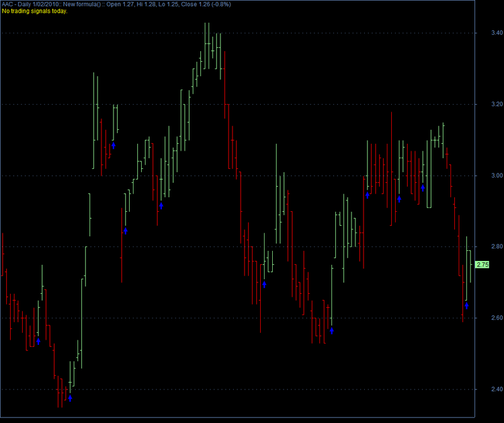Click the highest blue buy arrow near 3.10
Viewport: 504px width, 423px height.
click(x=113, y=146)
